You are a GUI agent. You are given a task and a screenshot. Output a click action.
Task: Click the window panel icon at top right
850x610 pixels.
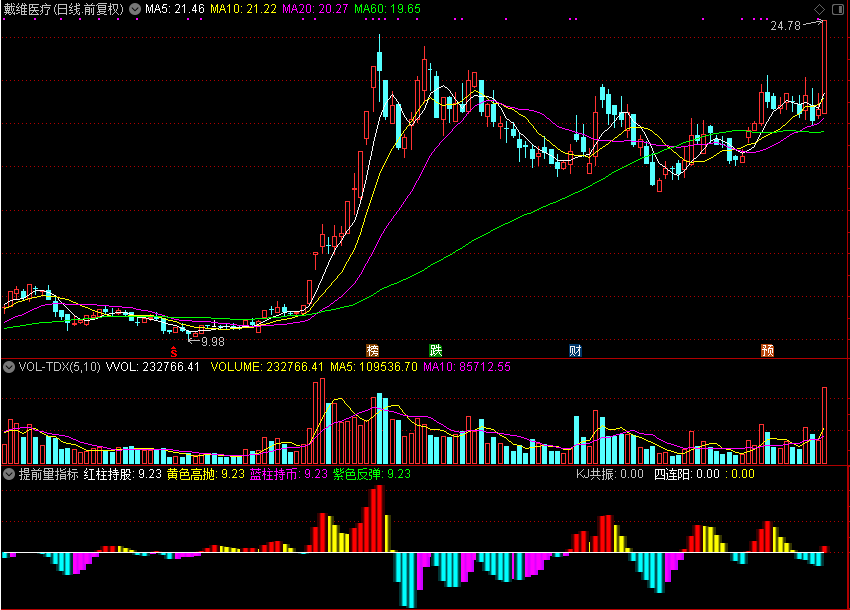(838, 9)
